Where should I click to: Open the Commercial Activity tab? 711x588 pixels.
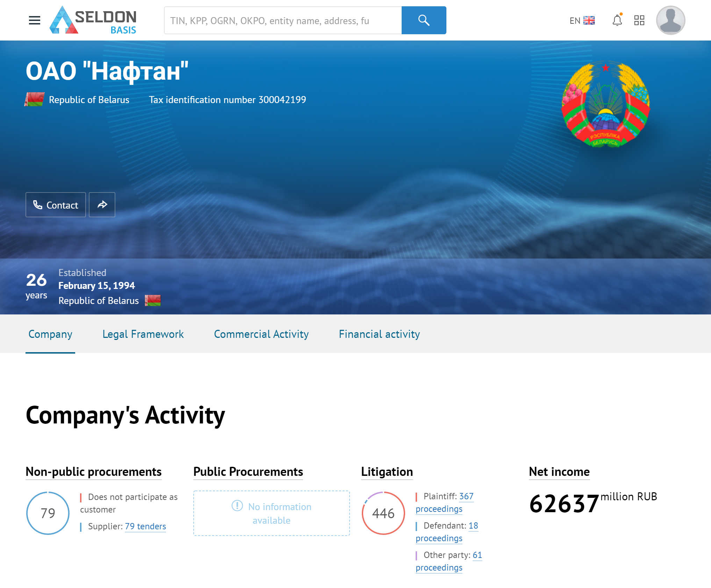point(261,334)
